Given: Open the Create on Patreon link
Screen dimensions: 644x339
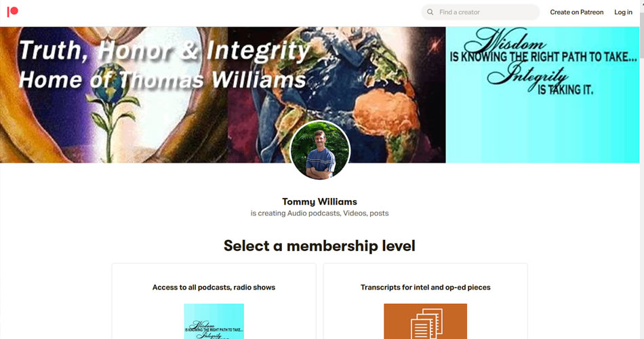Looking at the screenshot, I should 577,12.
